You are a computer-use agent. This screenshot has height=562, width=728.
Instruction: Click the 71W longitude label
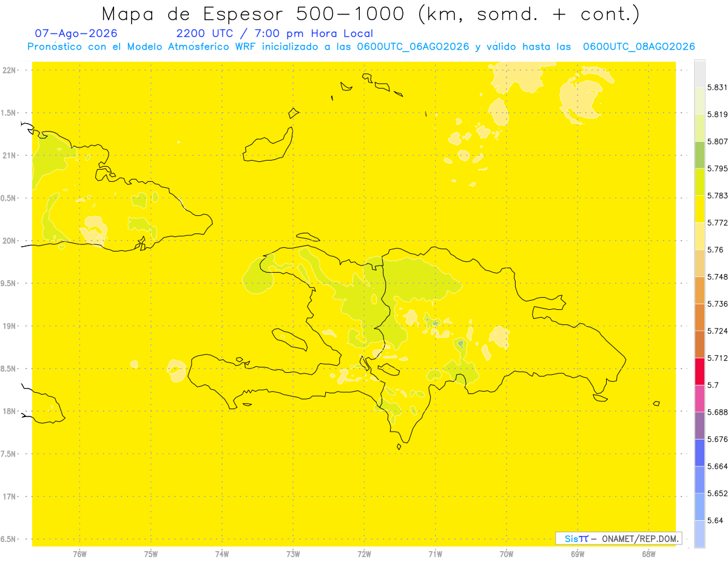[435, 554]
